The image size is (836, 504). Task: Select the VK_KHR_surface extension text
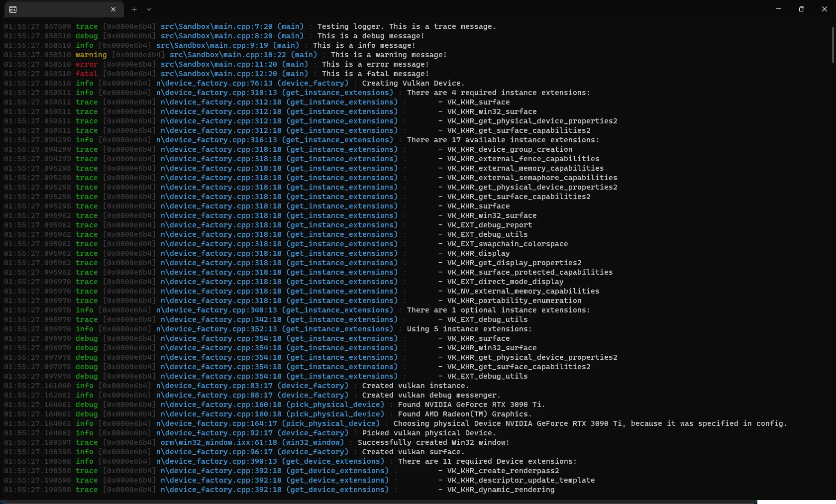coord(479,102)
